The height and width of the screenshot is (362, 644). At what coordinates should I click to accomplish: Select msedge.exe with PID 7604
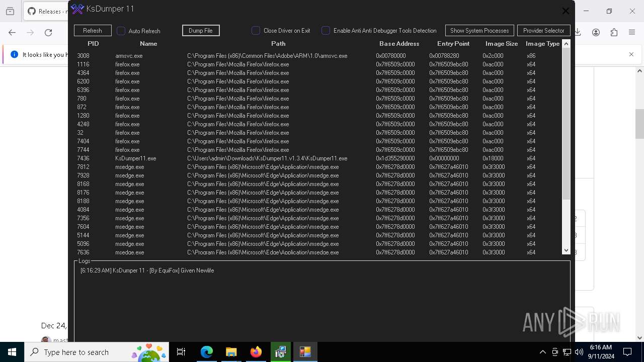[x=317, y=227]
